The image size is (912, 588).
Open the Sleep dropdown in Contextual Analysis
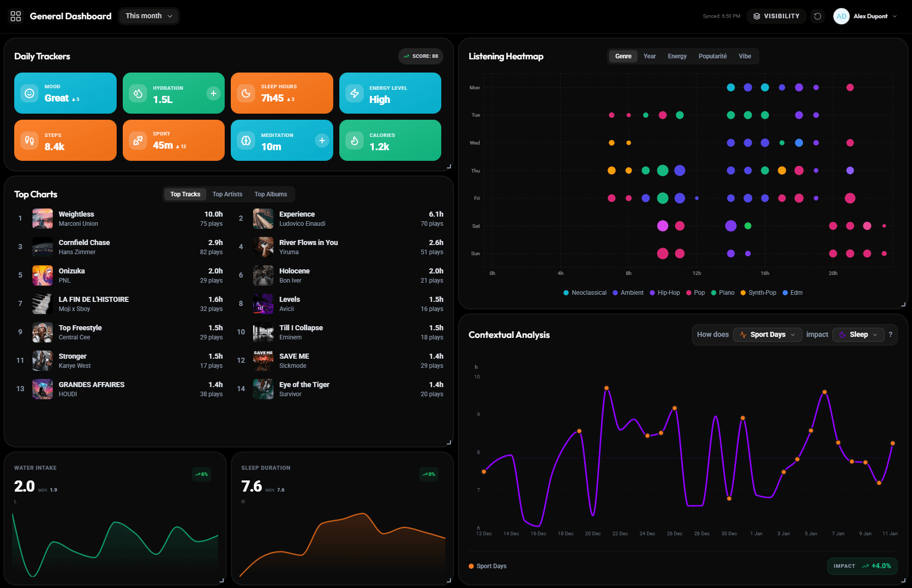pos(858,334)
